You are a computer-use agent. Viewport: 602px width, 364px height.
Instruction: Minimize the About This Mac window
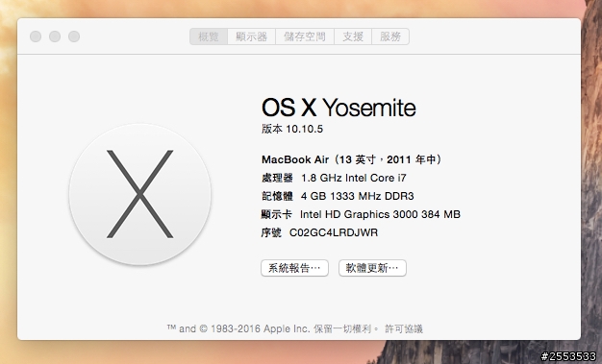(x=55, y=36)
